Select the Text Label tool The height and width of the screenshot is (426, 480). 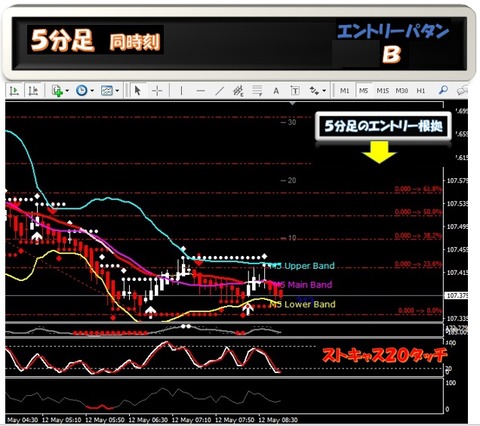[295, 90]
